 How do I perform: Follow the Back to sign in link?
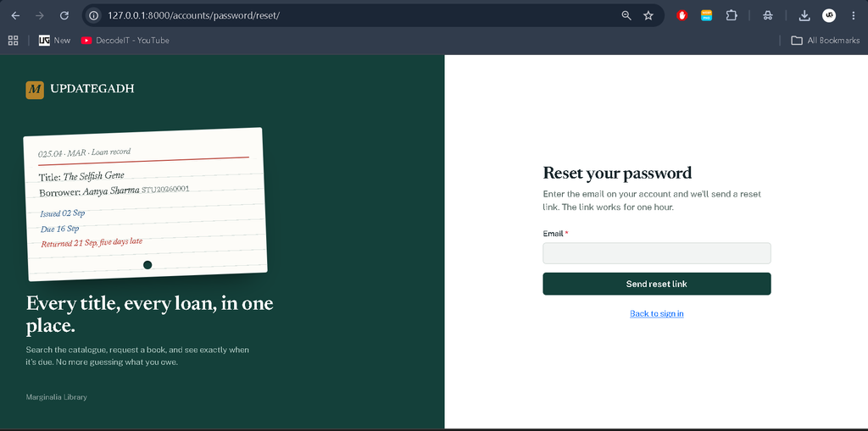(657, 313)
